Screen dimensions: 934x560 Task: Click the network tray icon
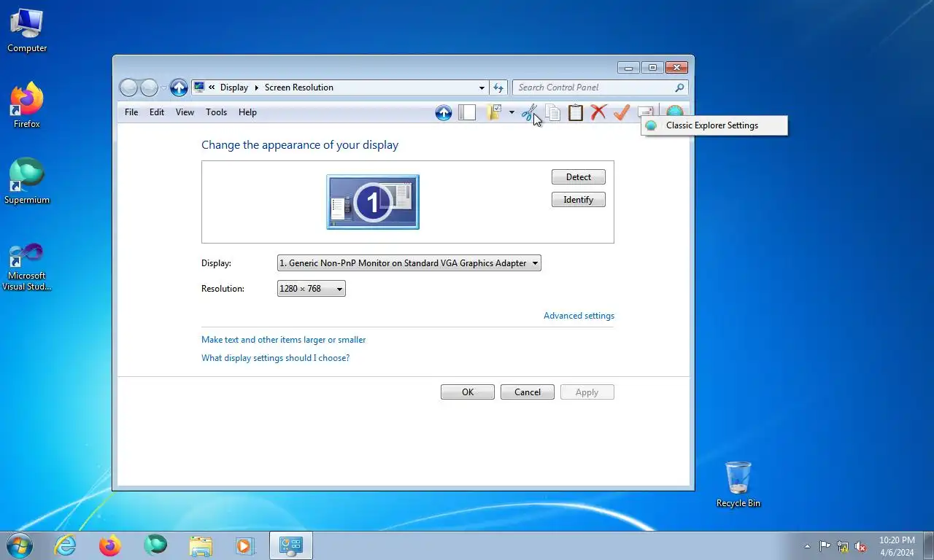tap(843, 546)
